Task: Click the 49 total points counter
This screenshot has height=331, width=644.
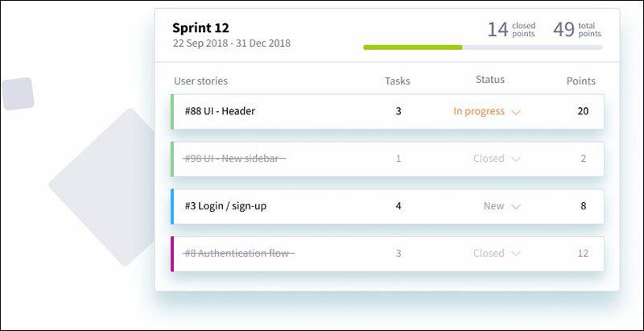Action: point(576,30)
